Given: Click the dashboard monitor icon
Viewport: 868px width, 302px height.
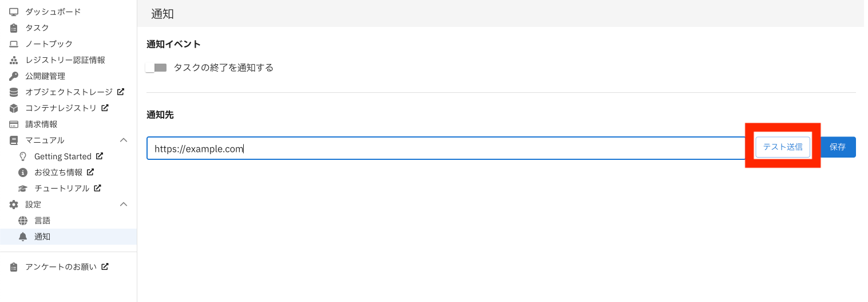Looking at the screenshot, I should point(14,11).
